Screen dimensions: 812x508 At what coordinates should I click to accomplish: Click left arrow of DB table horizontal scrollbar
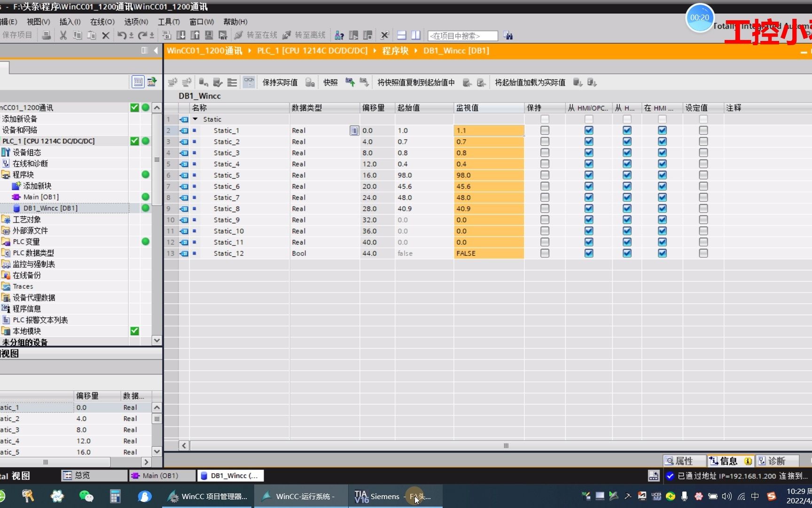pyautogui.click(x=184, y=445)
